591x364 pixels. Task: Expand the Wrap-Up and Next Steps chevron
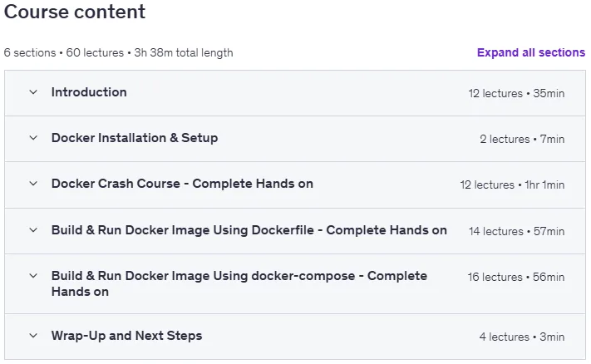(33, 336)
